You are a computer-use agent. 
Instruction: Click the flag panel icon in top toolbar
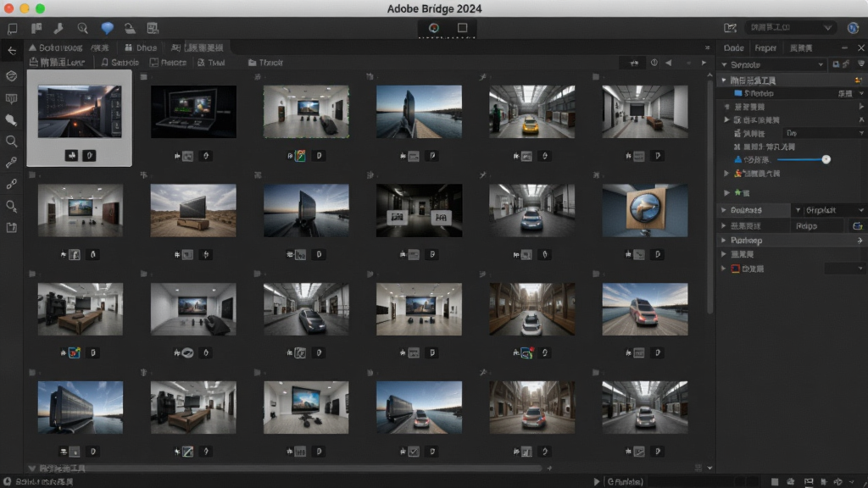point(36,28)
